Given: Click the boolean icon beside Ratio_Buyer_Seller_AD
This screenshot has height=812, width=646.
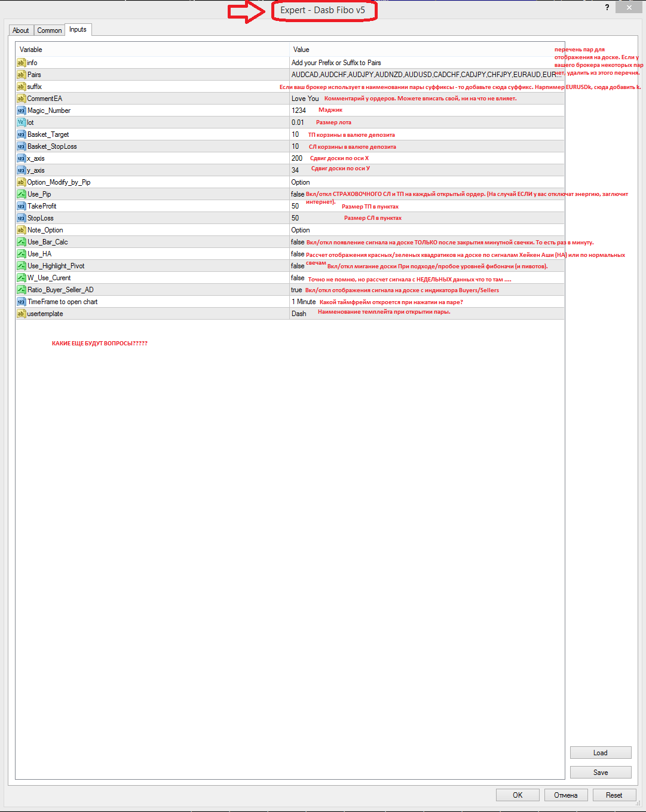Looking at the screenshot, I should pos(21,290).
